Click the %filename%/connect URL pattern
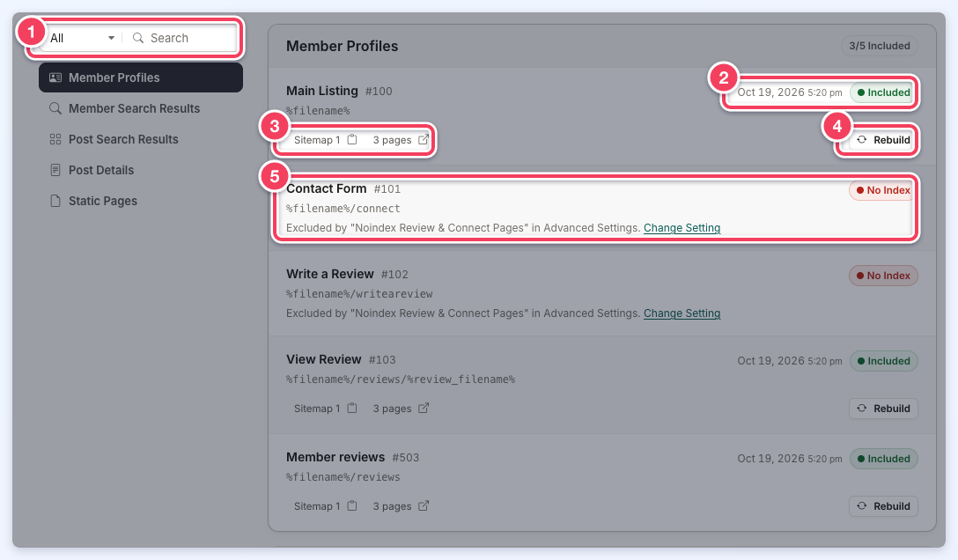958x560 pixels. click(343, 209)
